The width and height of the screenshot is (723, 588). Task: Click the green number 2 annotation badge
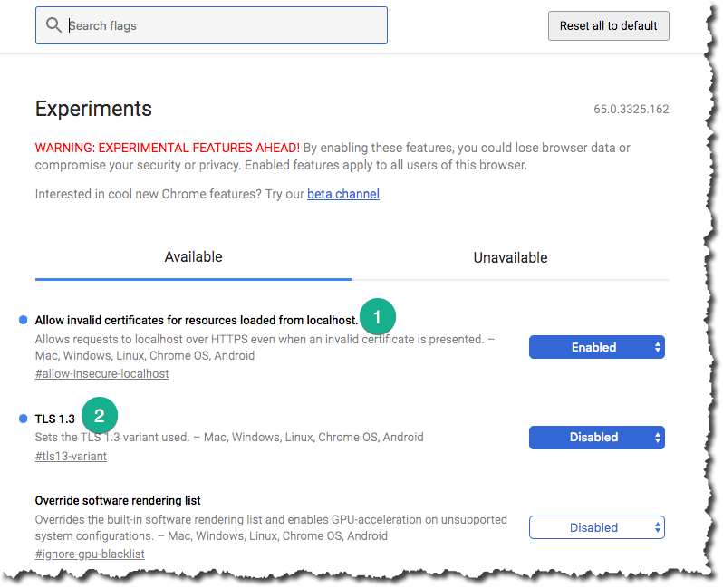100,416
